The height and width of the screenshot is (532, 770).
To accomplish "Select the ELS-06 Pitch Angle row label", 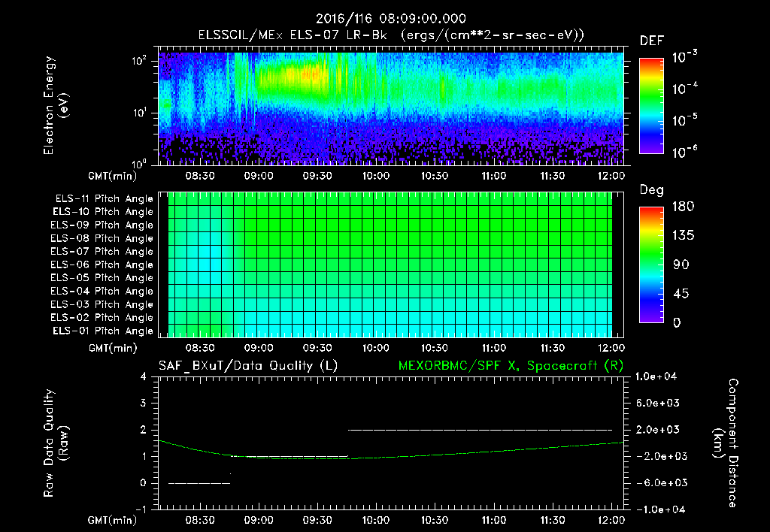I will (x=102, y=264).
